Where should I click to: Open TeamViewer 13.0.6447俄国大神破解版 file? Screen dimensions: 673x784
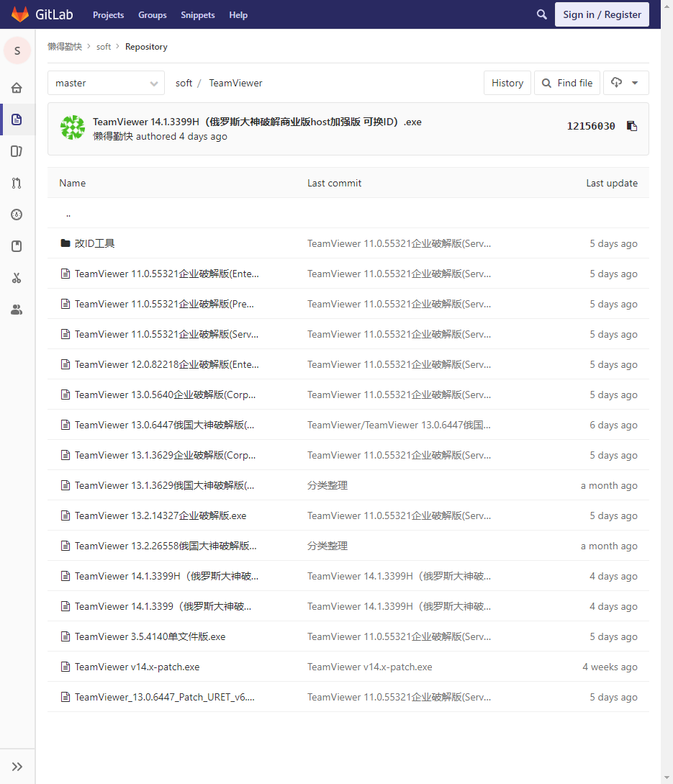click(165, 425)
